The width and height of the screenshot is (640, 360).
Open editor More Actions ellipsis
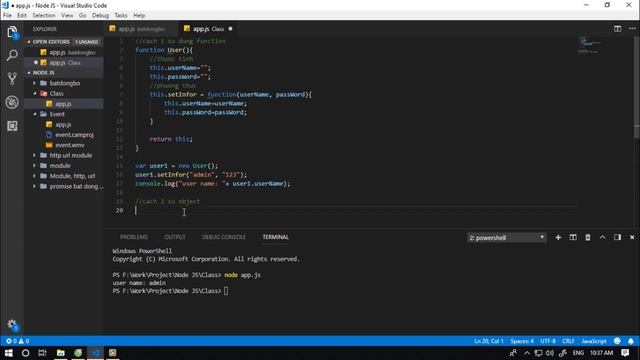(632, 29)
